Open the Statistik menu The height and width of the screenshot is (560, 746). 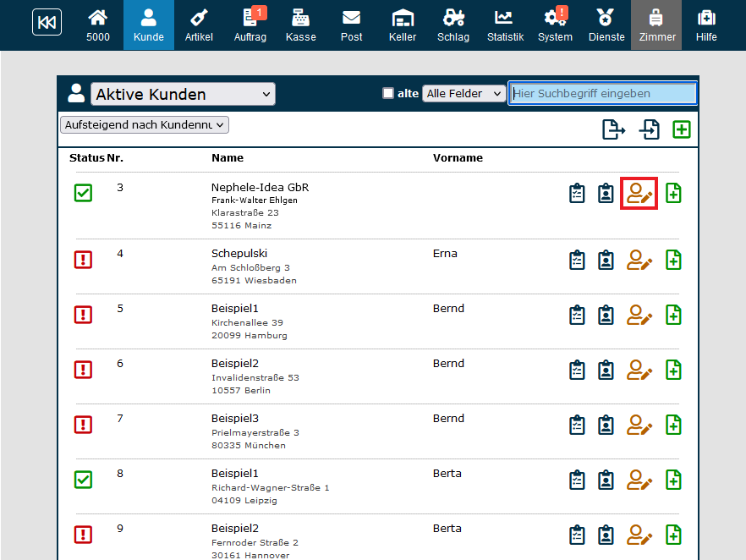pyautogui.click(x=505, y=25)
